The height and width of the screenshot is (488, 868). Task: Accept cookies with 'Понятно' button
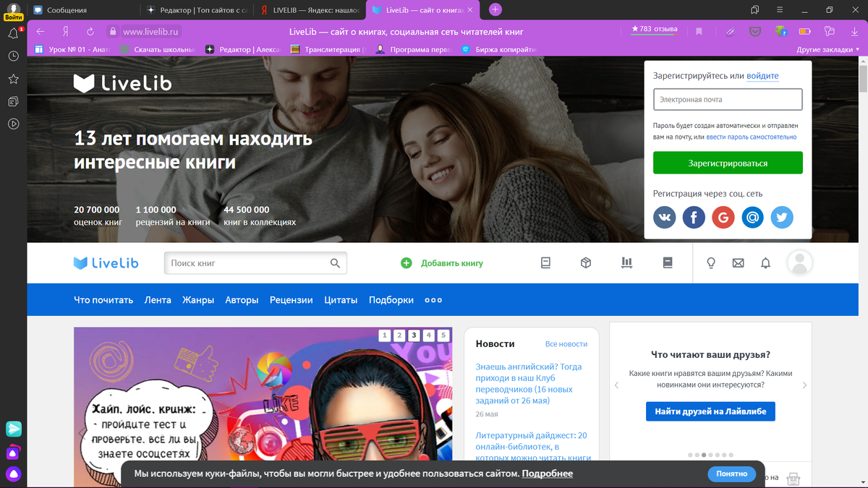pos(731,474)
